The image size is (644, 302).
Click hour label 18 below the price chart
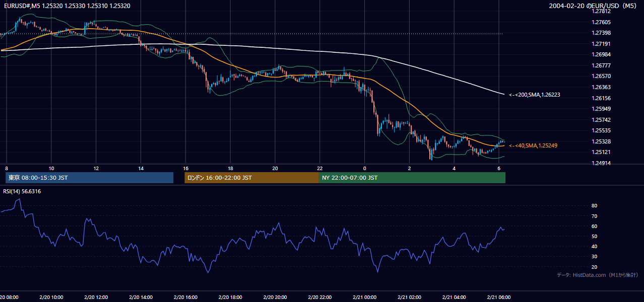click(230, 168)
